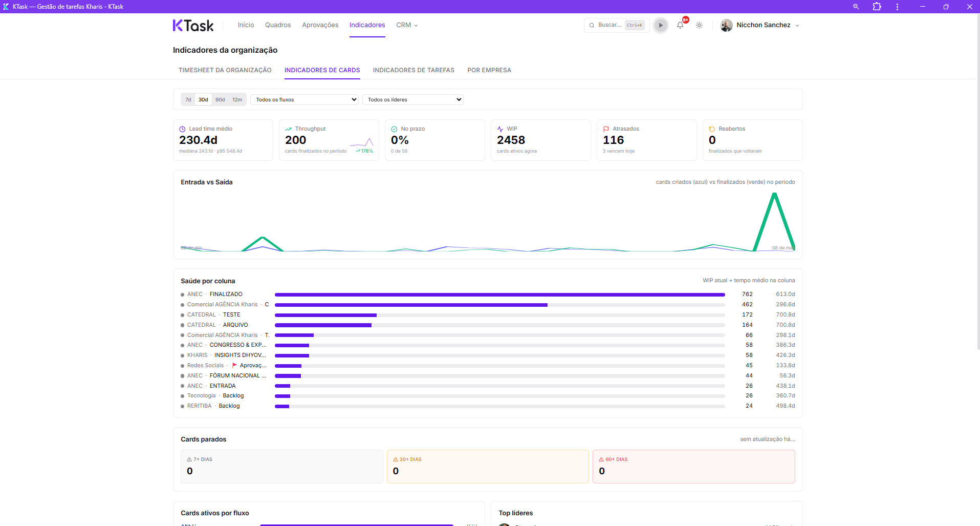Click the Throughput sparkline chart
This screenshot has width=980, height=526.
tap(361, 142)
